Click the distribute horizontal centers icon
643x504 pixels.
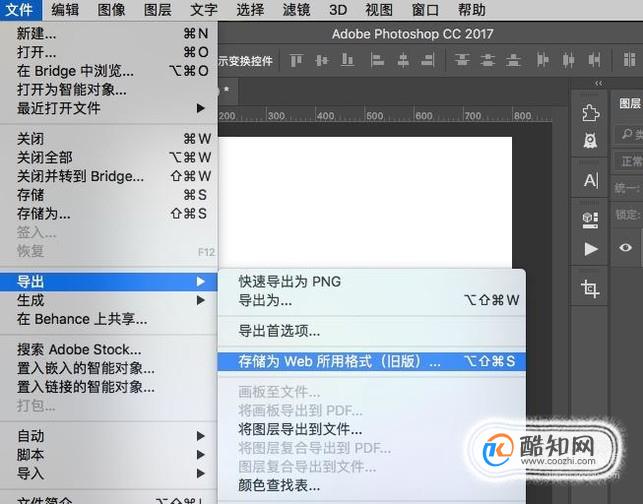(x=568, y=60)
